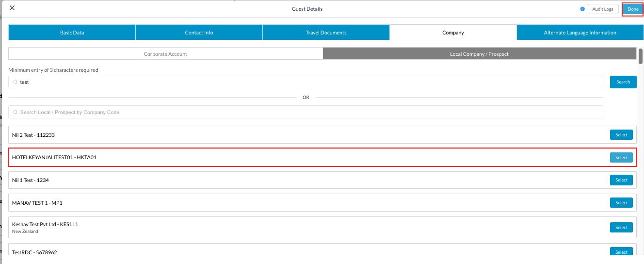
Task: Select company Nil 2 Test - 112233
Action: coord(621,135)
